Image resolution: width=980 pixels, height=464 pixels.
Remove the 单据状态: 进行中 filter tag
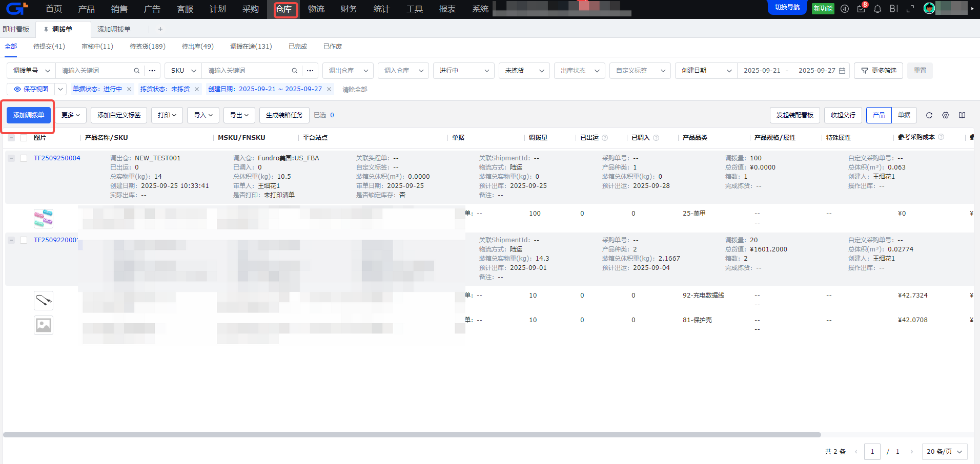[129, 89]
